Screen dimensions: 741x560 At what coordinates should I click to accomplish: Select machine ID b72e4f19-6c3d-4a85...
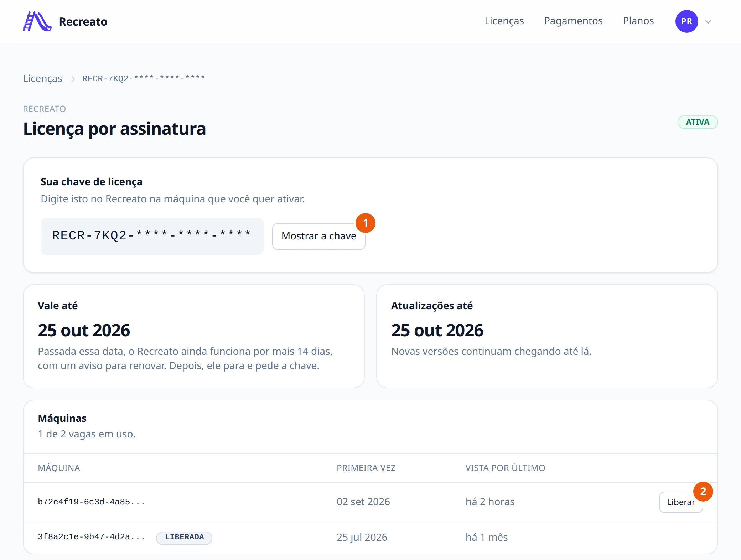pyautogui.click(x=91, y=502)
